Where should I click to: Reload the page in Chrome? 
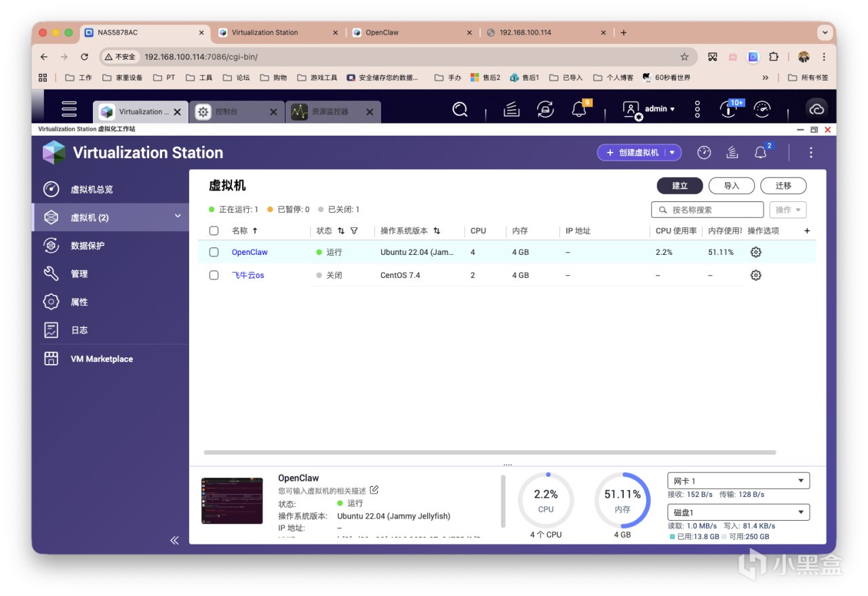[84, 57]
